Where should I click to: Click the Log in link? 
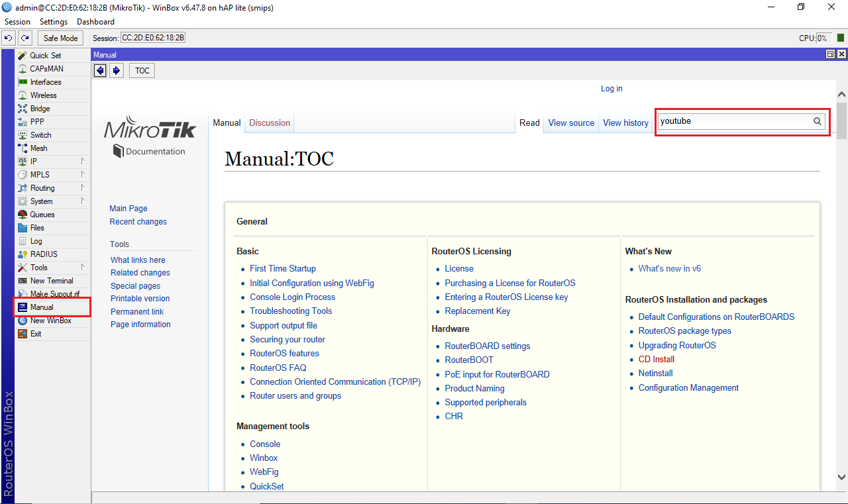pyautogui.click(x=611, y=89)
